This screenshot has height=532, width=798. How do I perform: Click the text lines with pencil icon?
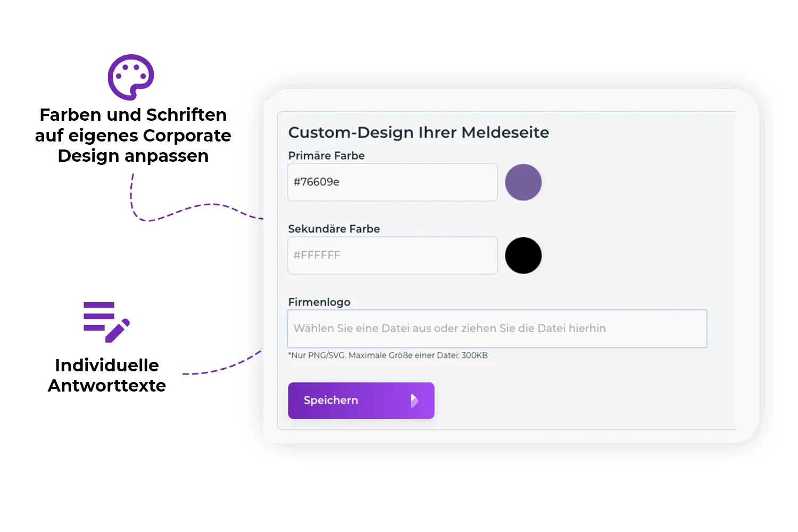(x=106, y=322)
